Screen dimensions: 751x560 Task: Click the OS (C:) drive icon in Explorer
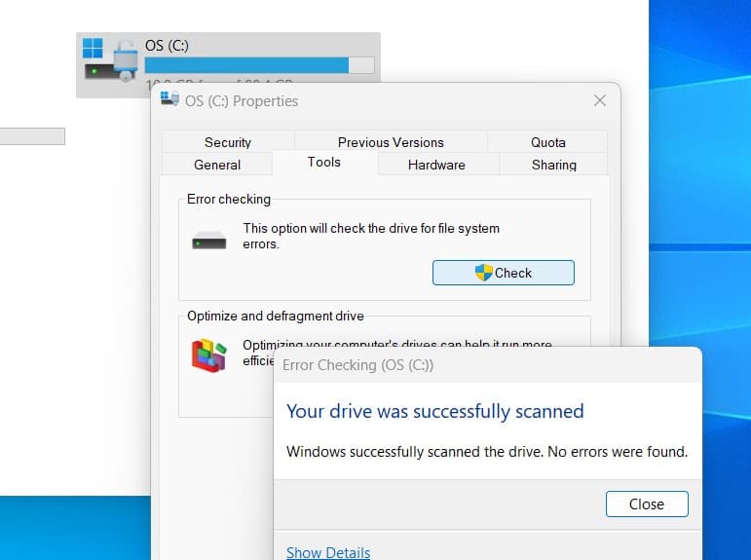[x=110, y=59]
